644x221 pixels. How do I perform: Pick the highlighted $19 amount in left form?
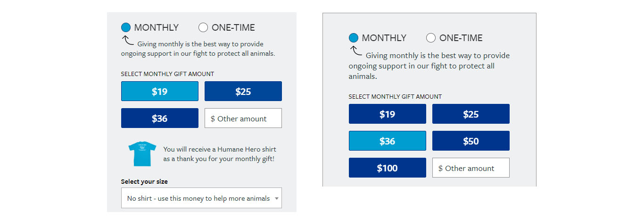pos(160,91)
